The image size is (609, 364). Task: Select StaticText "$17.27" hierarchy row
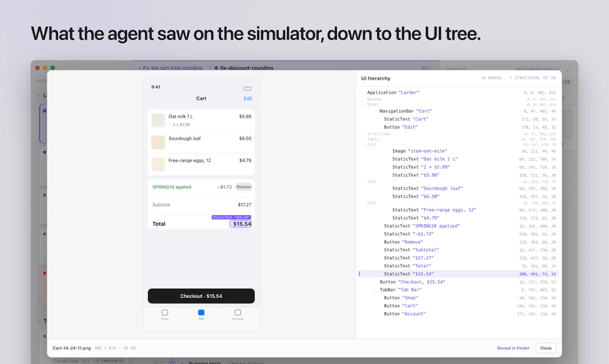pos(458,258)
